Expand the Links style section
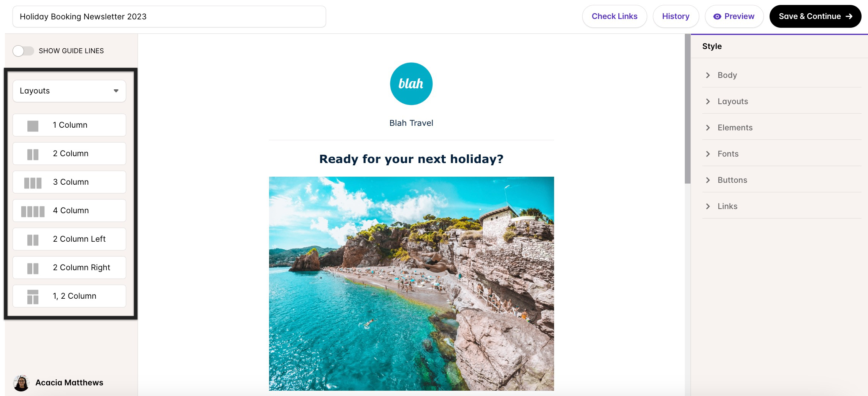 pos(782,206)
